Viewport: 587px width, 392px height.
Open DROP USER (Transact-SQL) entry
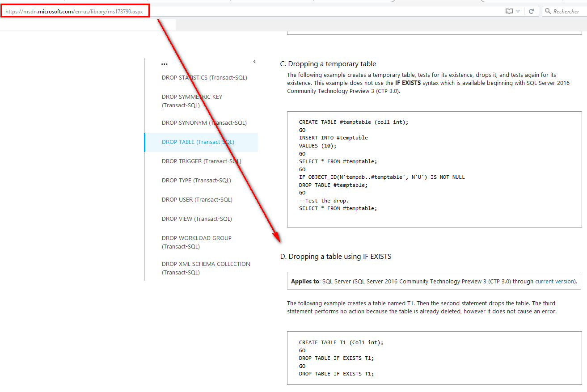[197, 200]
